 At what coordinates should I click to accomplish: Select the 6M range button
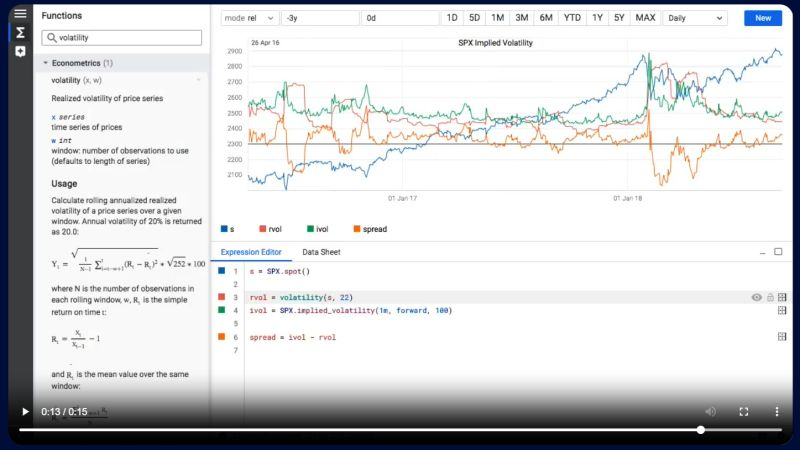tap(546, 18)
